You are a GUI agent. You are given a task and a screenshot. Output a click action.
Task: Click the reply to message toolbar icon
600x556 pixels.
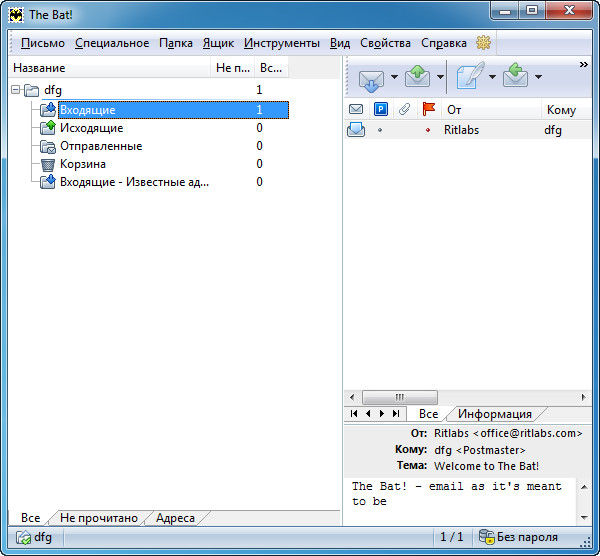(516, 78)
